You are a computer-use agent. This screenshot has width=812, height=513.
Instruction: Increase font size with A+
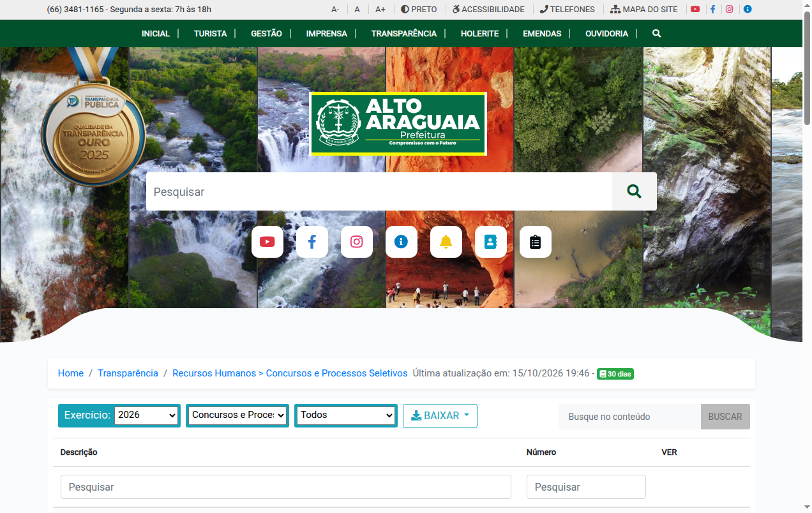(380, 10)
